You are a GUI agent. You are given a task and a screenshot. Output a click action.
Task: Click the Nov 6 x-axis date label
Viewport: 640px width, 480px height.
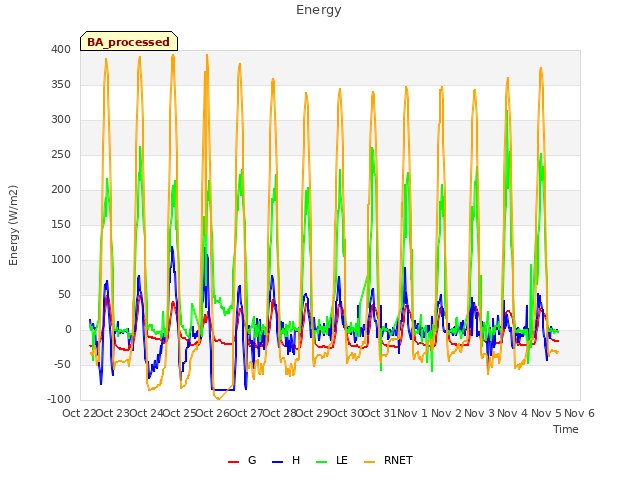click(579, 413)
